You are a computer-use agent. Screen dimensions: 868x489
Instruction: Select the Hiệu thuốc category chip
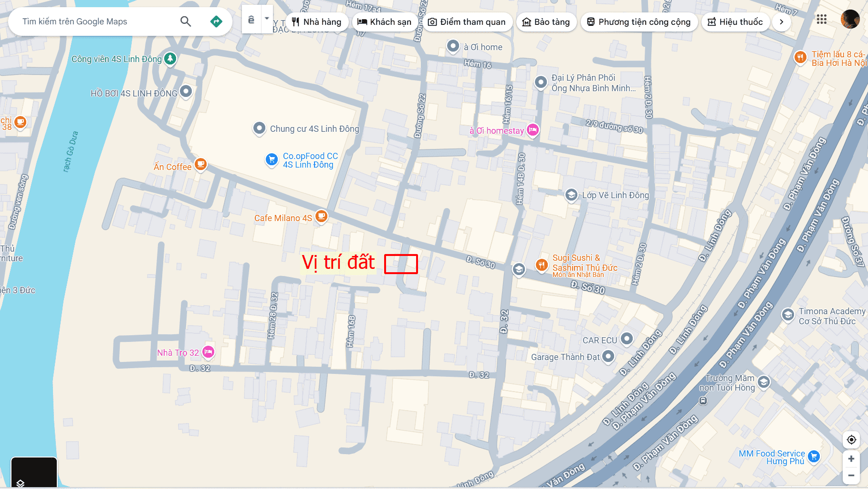pyautogui.click(x=735, y=22)
